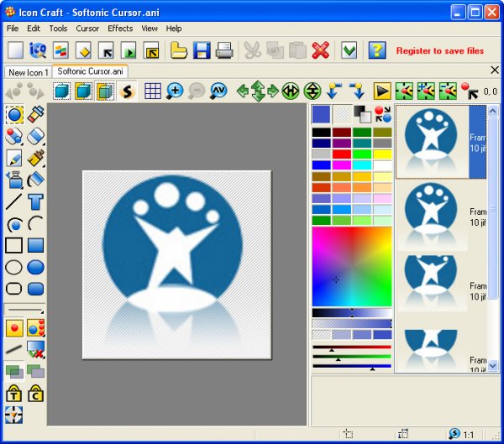Open File menu
The width and height of the screenshot is (504, 444).
pyautogui.click(x=13, y=29)
